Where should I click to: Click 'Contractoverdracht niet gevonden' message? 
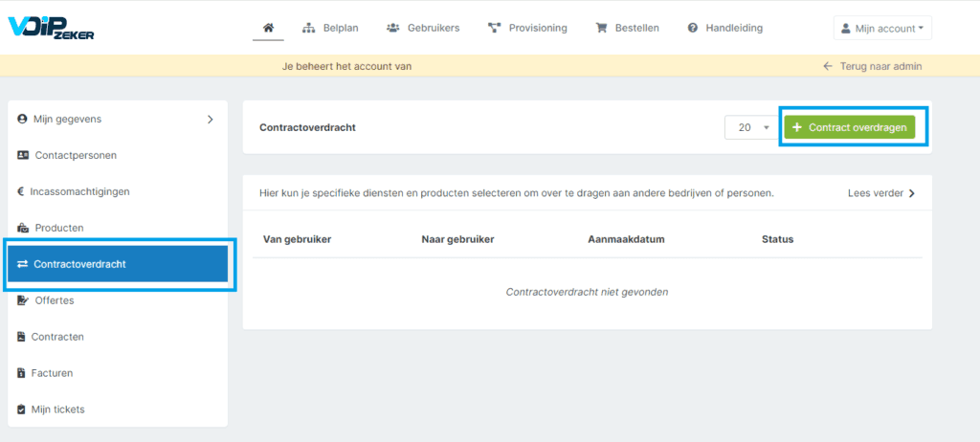(587, 292)
